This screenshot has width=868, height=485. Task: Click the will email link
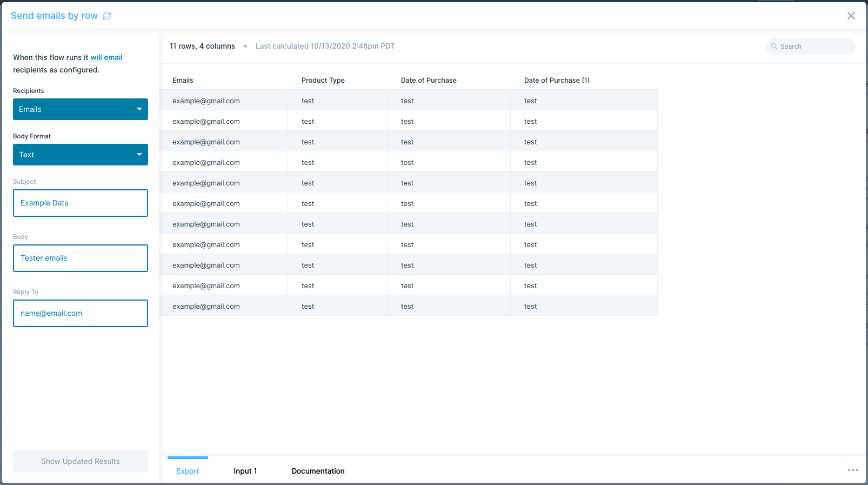click(106, 57)
